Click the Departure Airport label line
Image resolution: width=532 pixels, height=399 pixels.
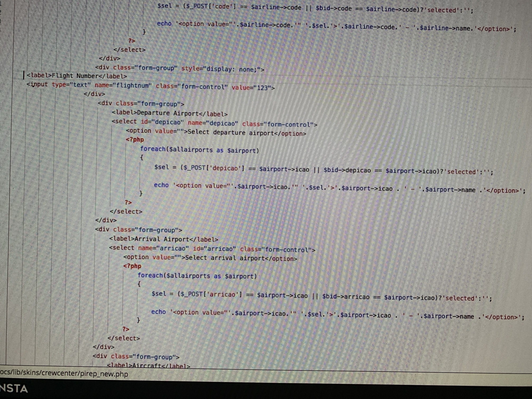coord(170,113)
